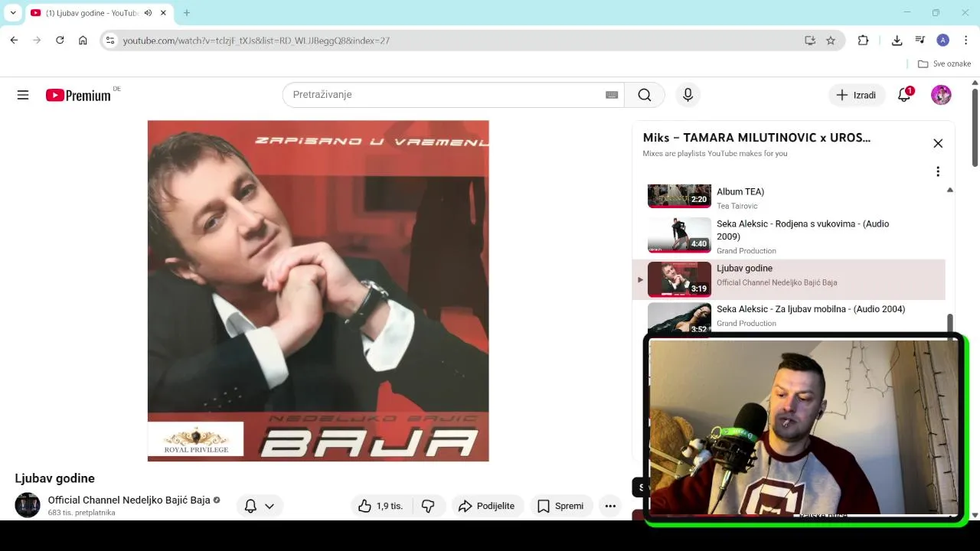Image resolution: width=980 pixels, height=551 pixels.
Task: Open Chrome profile avatar
Action: (942, 41)
